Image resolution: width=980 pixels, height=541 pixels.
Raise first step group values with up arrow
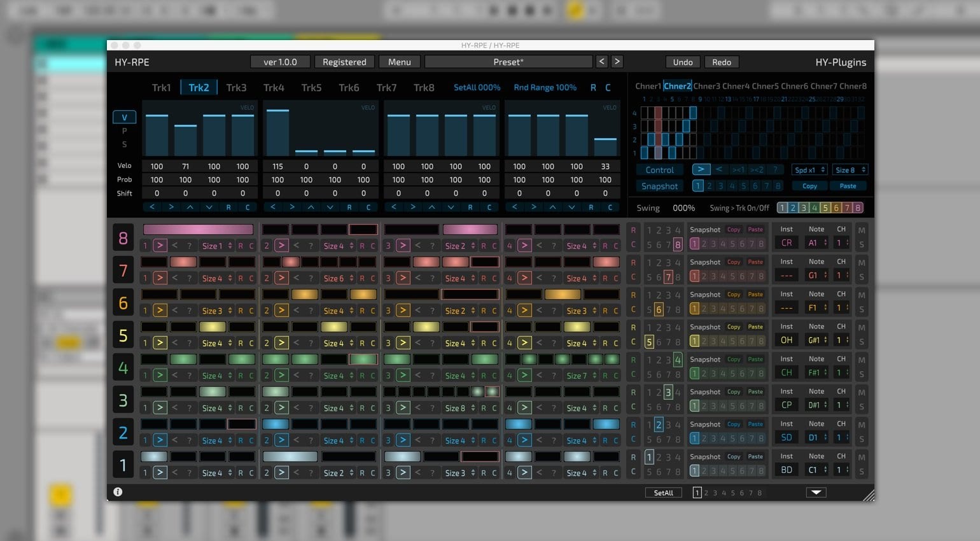click(190, 207)
